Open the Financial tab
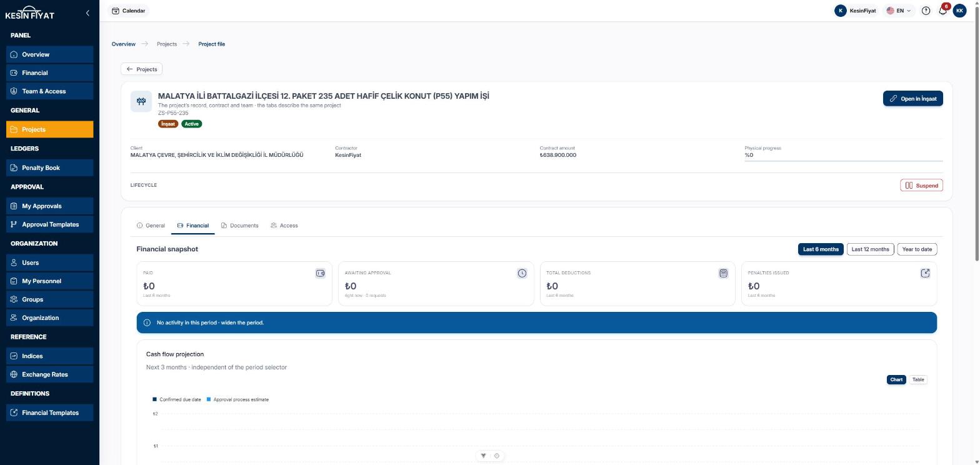This screenshot has width=980, height=465. (x=193, y=226)
